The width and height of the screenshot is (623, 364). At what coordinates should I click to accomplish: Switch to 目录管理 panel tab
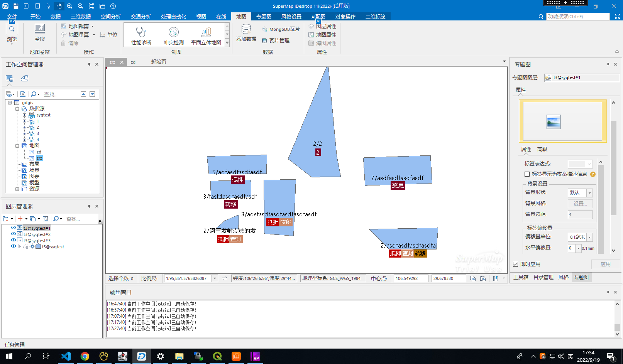click(x=543, y=277)
